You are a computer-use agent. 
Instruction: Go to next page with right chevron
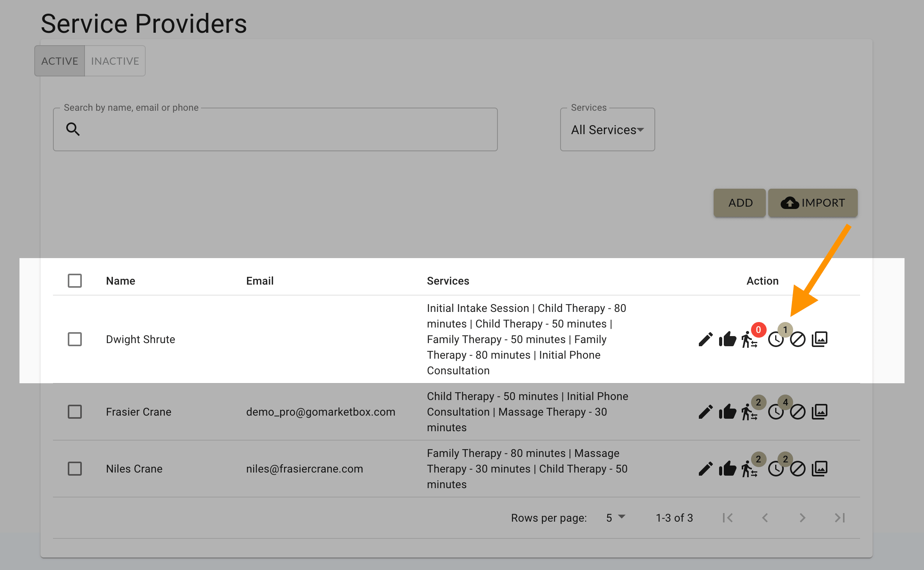point(802,517)
